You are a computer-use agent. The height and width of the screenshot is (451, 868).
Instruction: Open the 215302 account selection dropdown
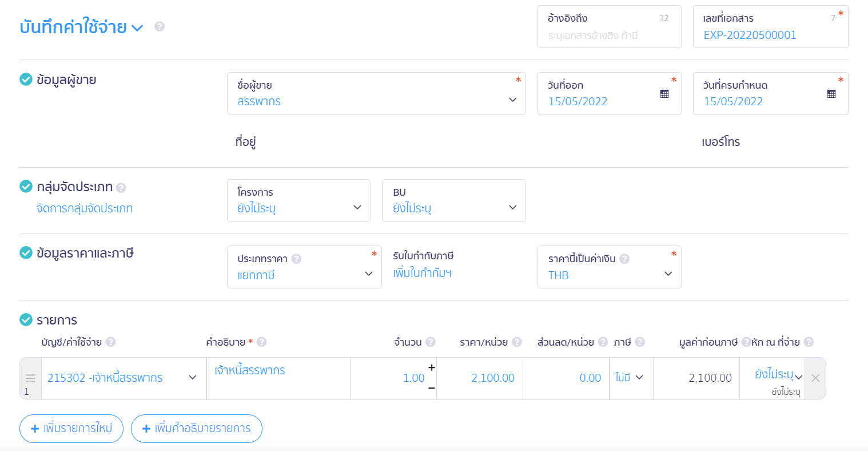[124, 378]
